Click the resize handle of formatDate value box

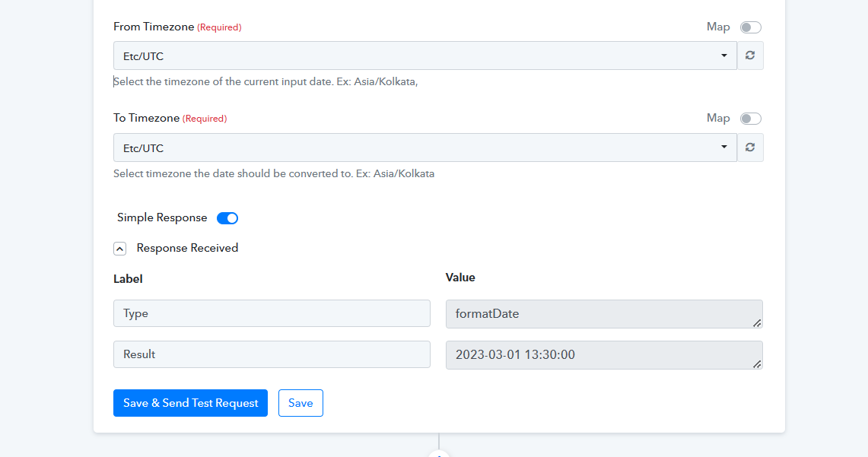coord(757,322)
